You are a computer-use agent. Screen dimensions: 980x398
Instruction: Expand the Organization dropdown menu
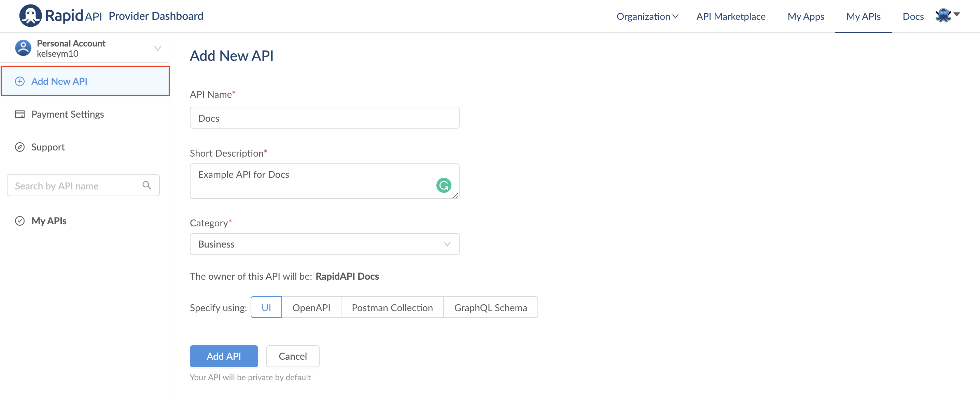[x=647, y=16]
